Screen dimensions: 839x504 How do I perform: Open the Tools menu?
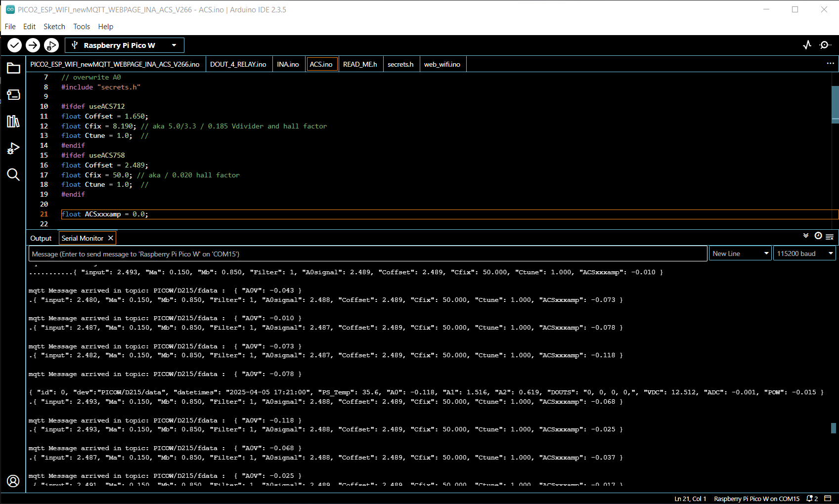pos(82,27)
